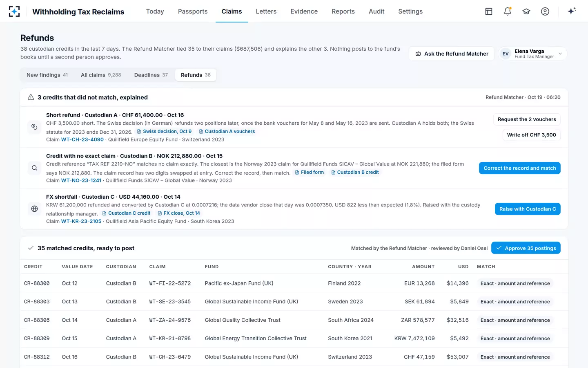Open claim WT-CH-23-4090

tap(82, 139)
